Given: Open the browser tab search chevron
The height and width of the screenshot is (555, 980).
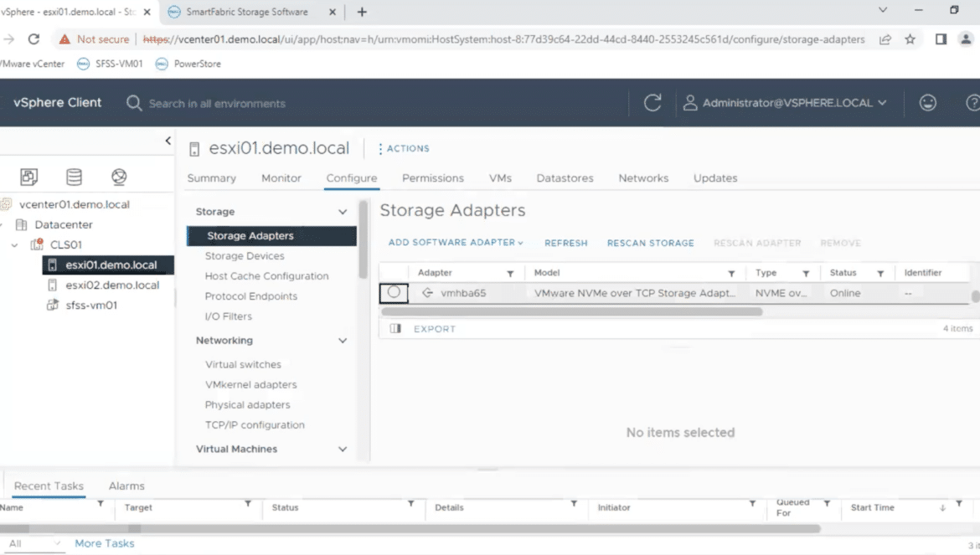Looking at the screenshot, I should coord(883,10).
